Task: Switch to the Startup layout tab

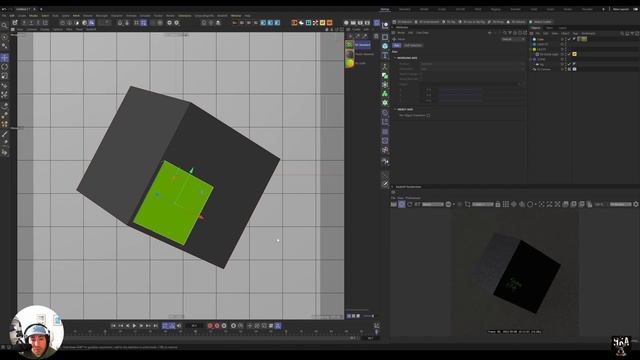Action: click(x=385, y=9)
